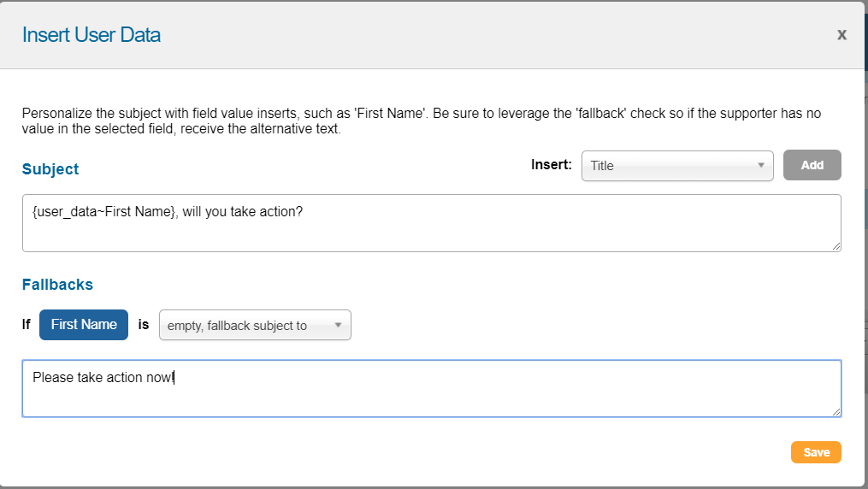The image size is (868, 489).
Task: Click the arrow on the Title dropdown
Action: point(760,166)
